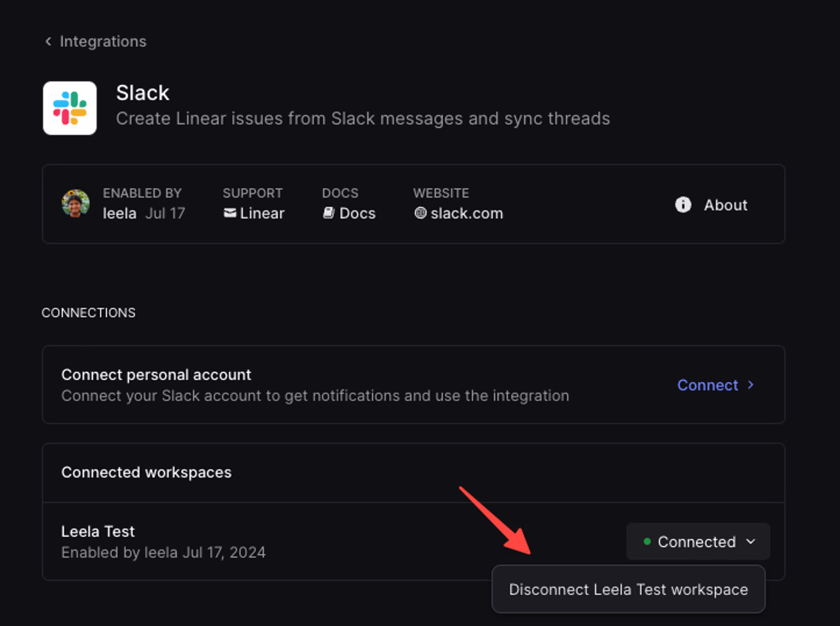This screenshot has width=840, height=626.
Task: Click "Enabled by leela Jul 17, 2024" text
Action: coord(163,553)
